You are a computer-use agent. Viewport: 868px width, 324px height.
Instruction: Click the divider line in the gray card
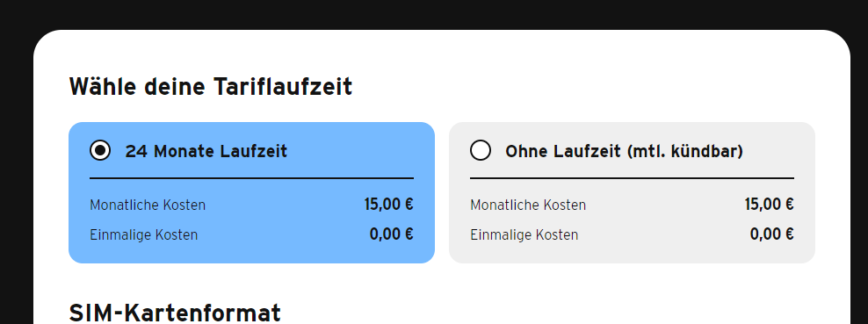click(632, 178)
